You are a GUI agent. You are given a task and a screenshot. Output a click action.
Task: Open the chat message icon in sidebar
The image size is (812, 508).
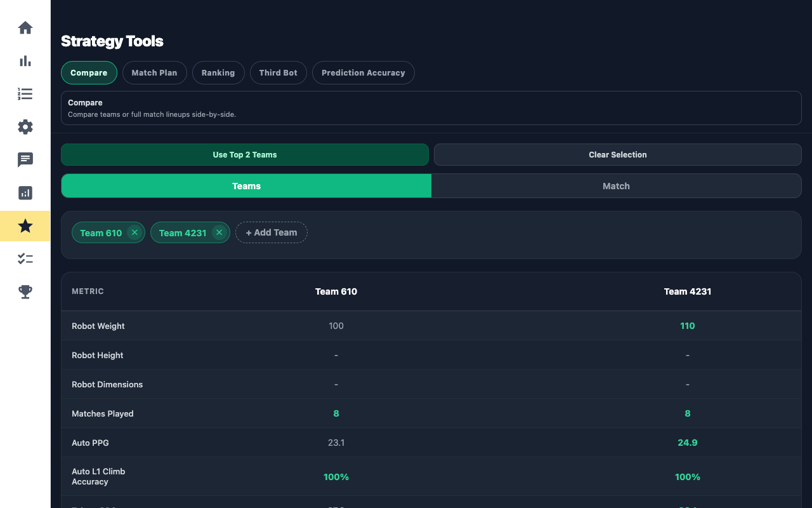click(x=25, y=160)
